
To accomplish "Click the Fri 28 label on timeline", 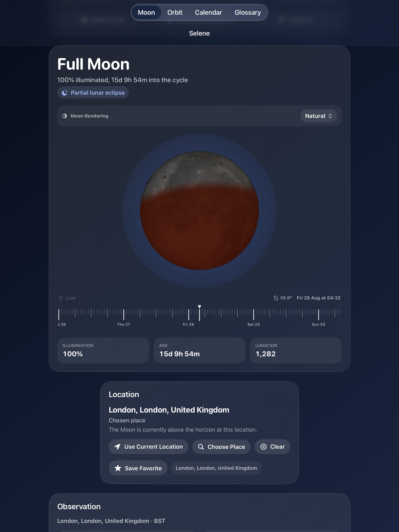I will coord(188,324).
